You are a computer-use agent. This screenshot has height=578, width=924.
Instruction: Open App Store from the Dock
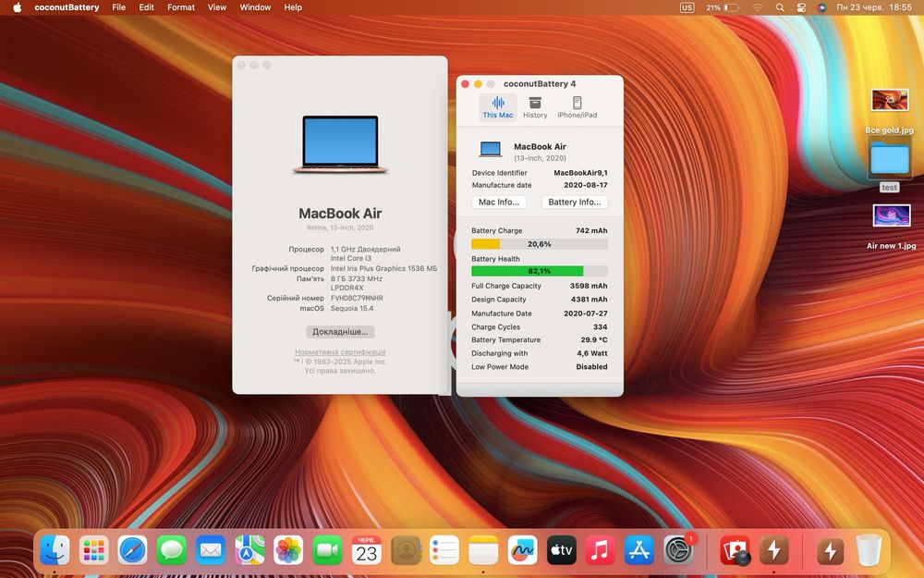coord(638,550)
